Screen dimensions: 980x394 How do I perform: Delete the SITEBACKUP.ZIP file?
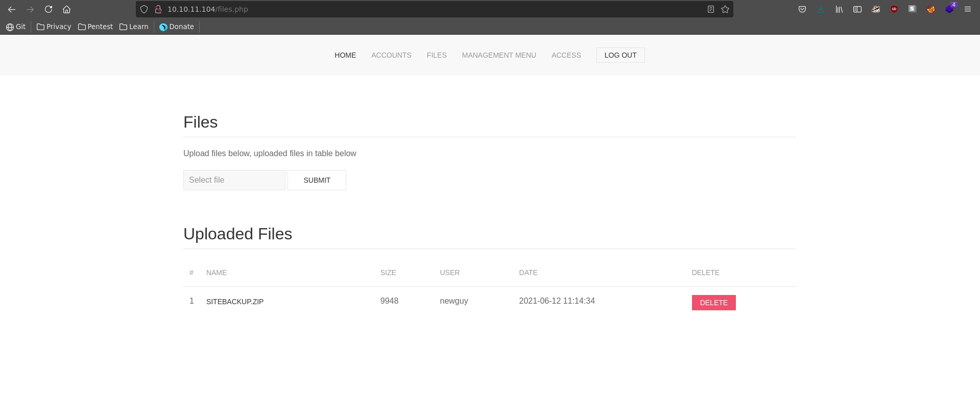click(713, 303)
